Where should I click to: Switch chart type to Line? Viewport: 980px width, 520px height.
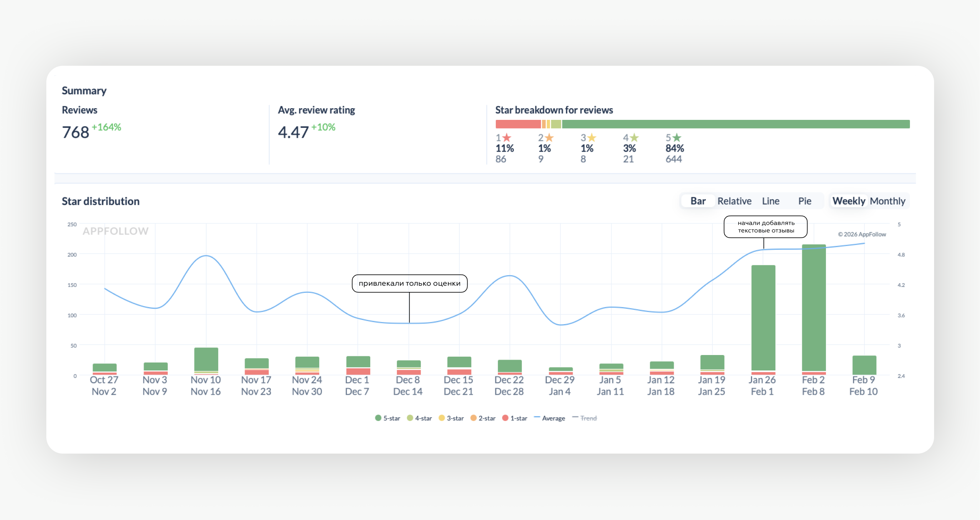click(x=770, y=201)
